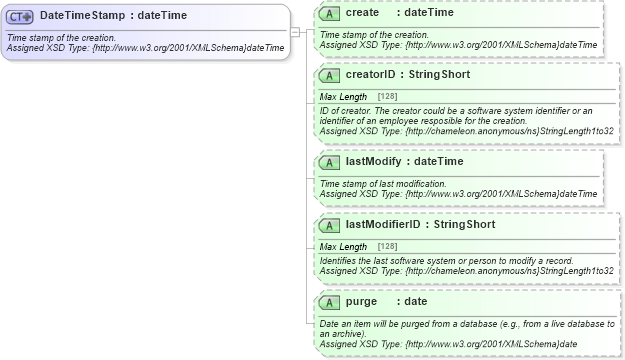Click the Assigned XSD Type line in DateTimeStamp box
Image resolution: width=625 pixels, height=360 pixels.
click(x=145, y=48)
